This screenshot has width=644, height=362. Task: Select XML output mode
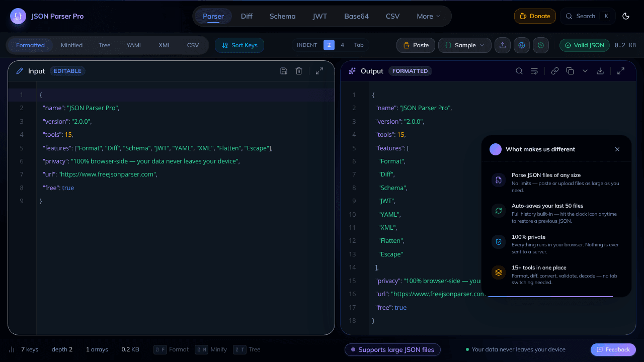[x=165, y=45]
